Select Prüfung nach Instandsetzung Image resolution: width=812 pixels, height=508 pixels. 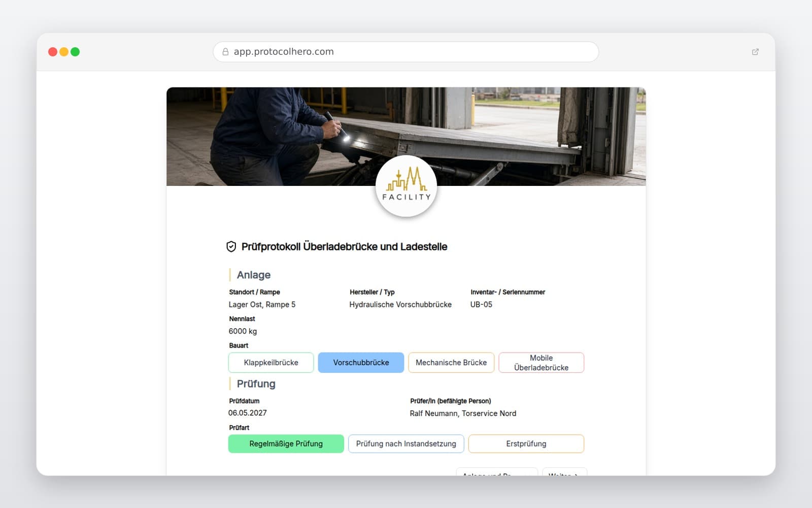pyautogui.click(x=406, y=444)
